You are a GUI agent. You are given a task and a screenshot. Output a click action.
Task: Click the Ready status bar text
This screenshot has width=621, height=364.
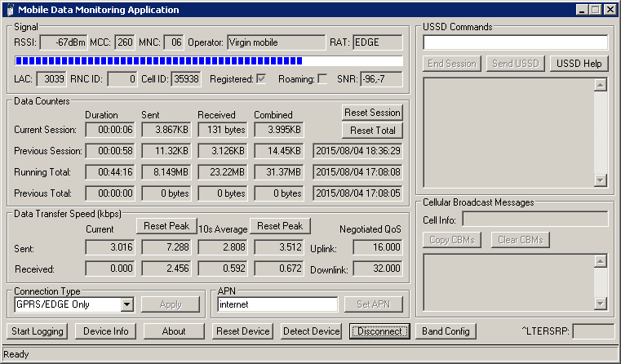click(x=16, y=354)
